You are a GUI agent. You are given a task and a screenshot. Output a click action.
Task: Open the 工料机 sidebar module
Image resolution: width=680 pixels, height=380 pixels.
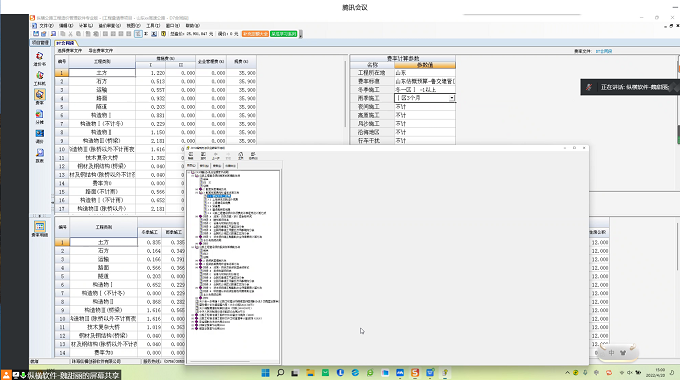tap(39, 78)
